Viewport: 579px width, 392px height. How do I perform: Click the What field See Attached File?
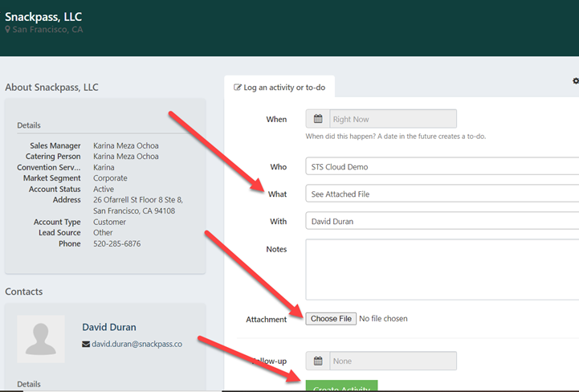(x=442, y=194)
